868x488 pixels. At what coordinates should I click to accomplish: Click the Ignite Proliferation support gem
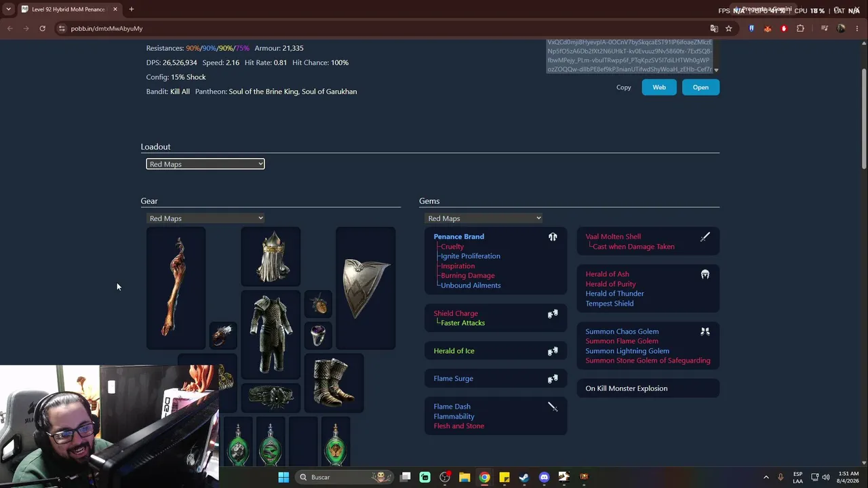[x=471, y=256]
